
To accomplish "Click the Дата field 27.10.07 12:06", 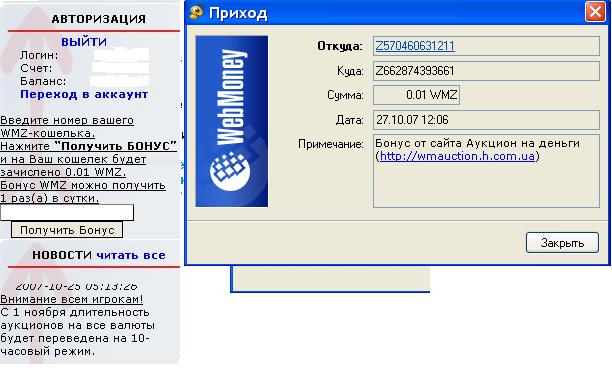I will (x=486, y=120).
